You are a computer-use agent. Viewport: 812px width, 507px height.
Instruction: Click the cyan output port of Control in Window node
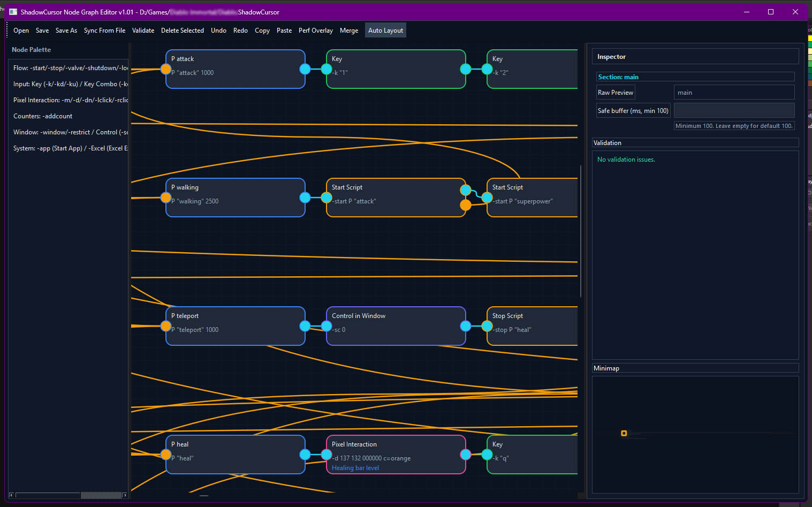click(466, 326)
